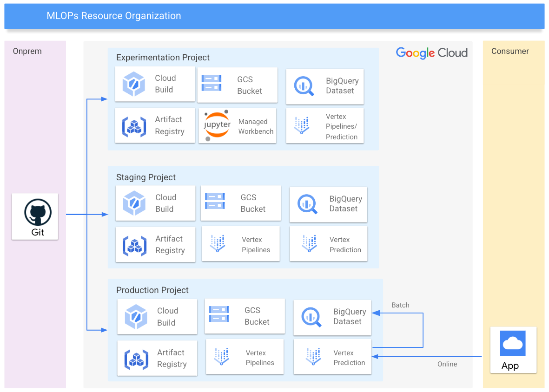
Task: Click the Experimentation Project heading
Action: (163, 58)
